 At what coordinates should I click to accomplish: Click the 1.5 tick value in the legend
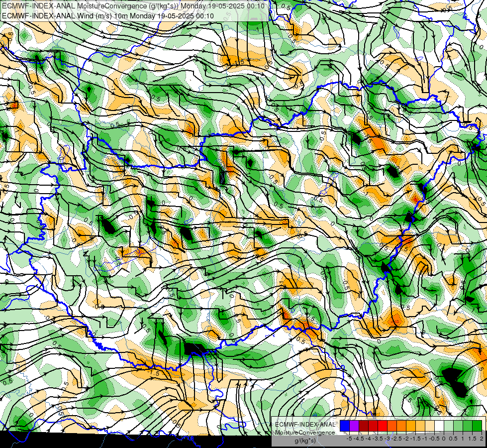pos(472,439)
